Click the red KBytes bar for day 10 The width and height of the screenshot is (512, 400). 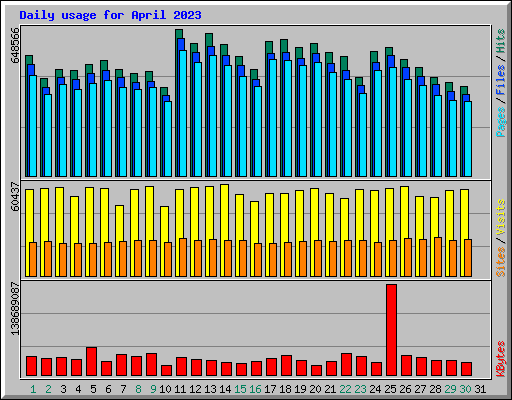click(166, 371)
